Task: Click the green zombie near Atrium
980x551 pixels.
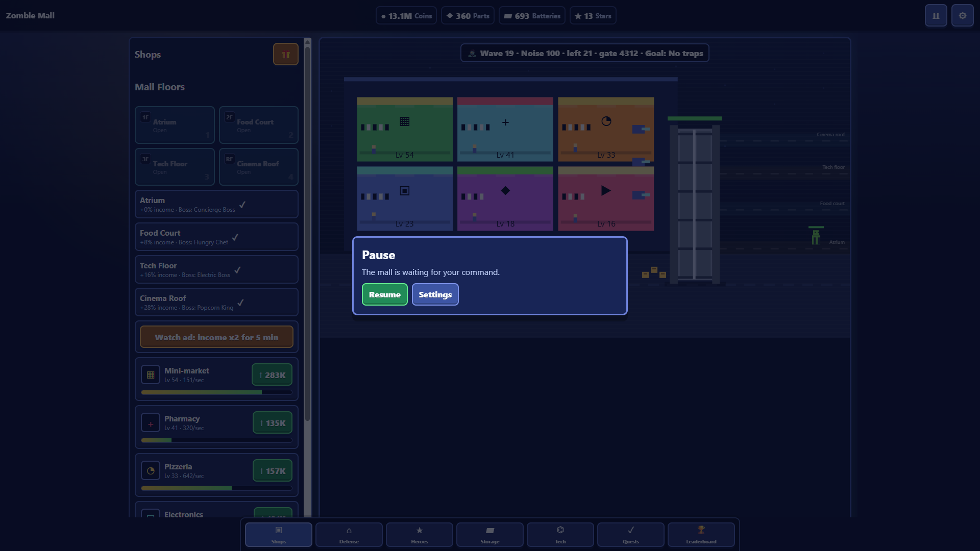Action: pos(816,237)
